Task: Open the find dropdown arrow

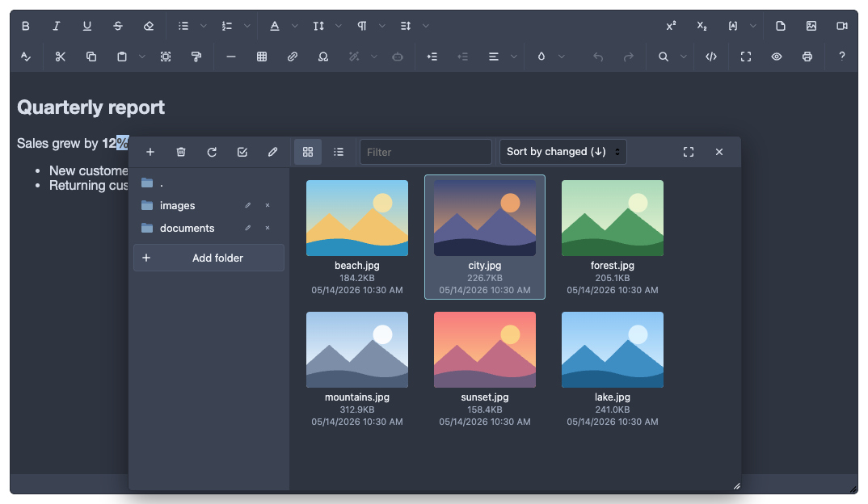Action: [684, 57]
